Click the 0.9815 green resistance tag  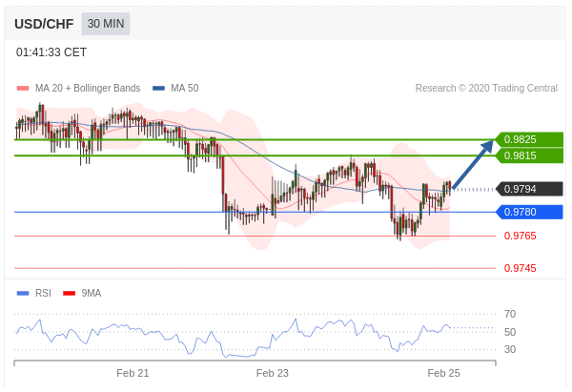point(529,155)
